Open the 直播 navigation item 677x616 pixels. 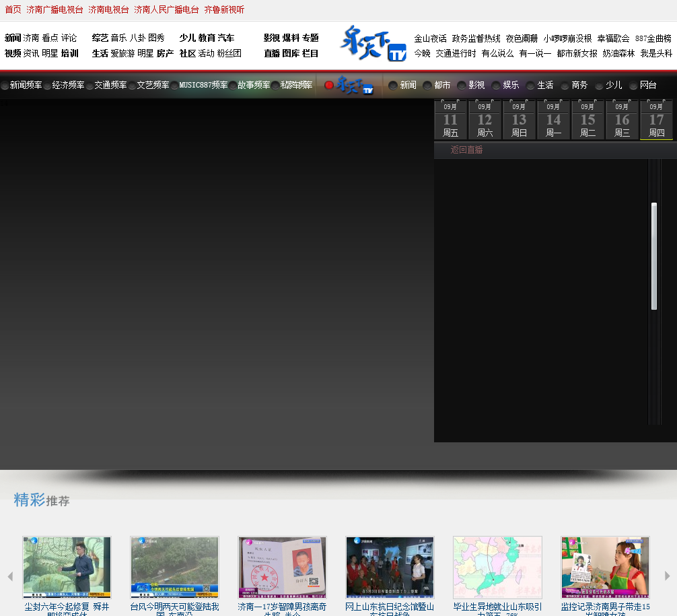272,53
